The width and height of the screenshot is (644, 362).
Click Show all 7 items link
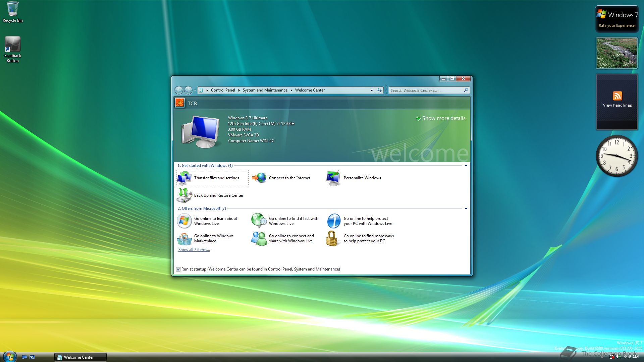pos(194,250)
